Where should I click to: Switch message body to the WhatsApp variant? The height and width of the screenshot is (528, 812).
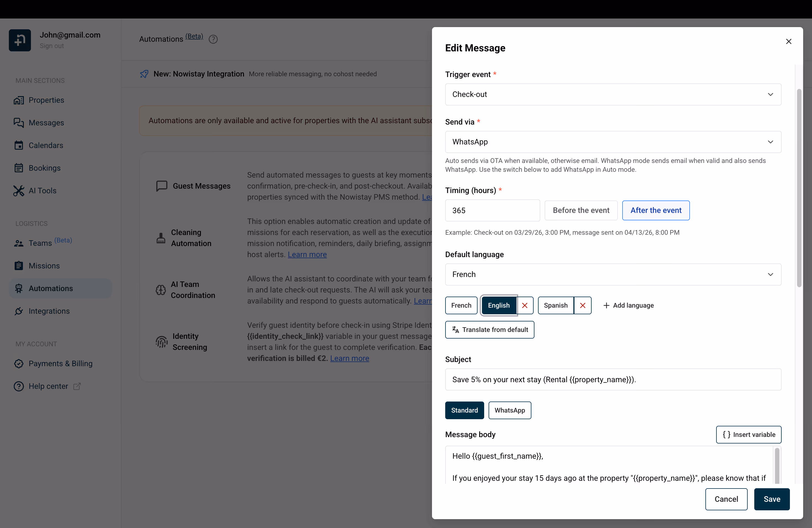coord(510,410)
